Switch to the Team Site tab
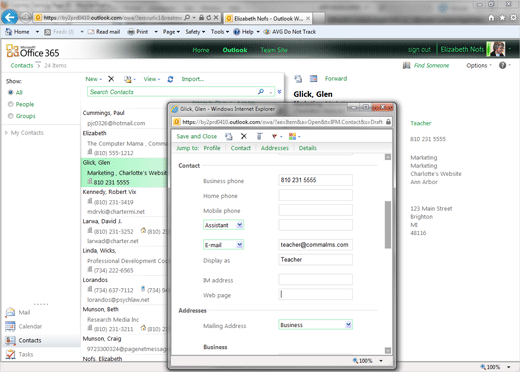The width and height of the screenshot is (520, 372). [274, 50]
